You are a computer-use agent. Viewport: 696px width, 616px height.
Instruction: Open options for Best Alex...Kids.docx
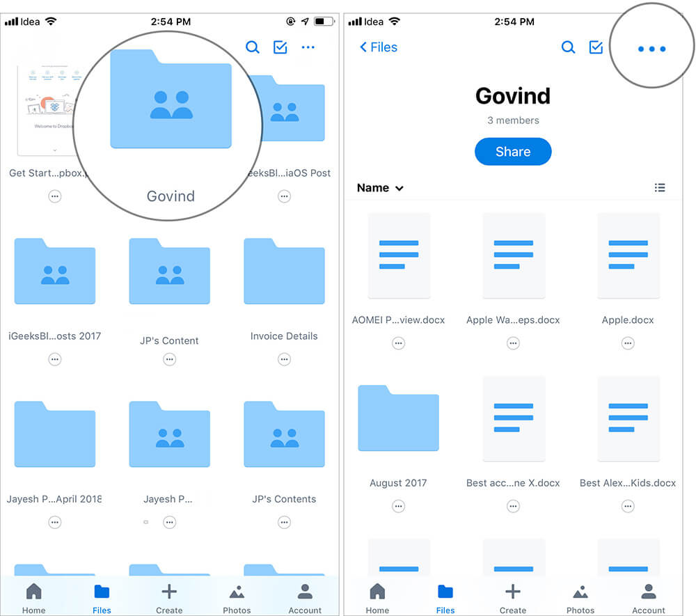pyautogui.click(x=628, y=506)
